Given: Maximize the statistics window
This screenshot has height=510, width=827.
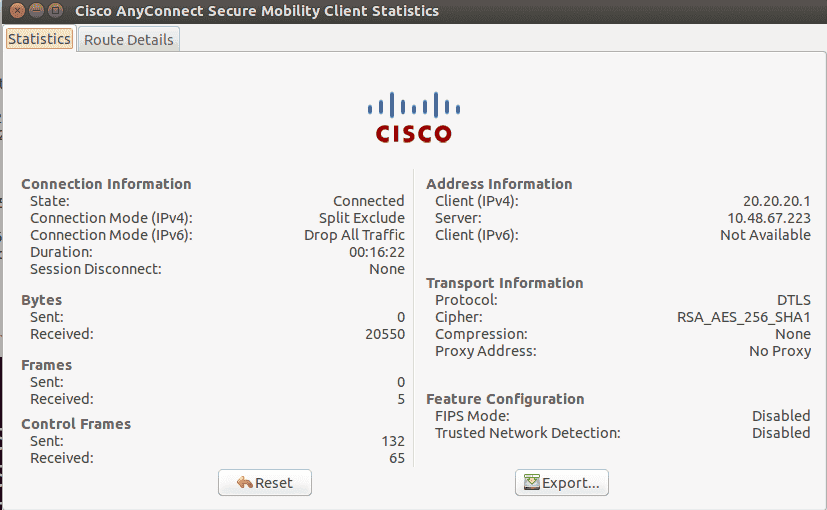Looking at the screenshot, I should (x=55, y=10).
